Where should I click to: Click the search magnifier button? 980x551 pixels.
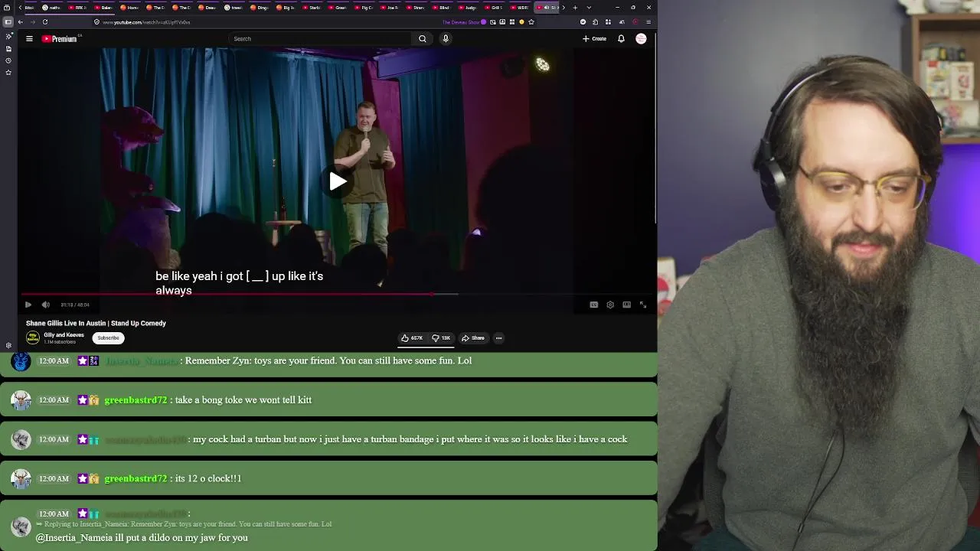click(x=422, y=38)
